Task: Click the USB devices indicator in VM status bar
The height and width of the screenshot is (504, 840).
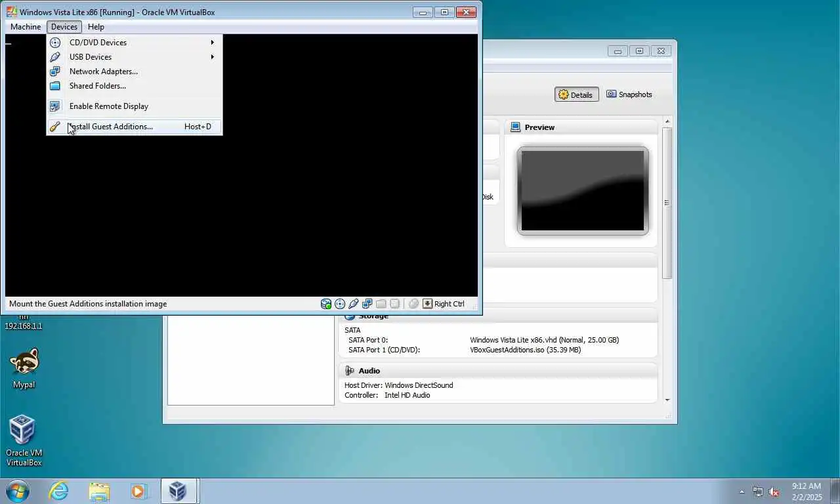Action: pos(354,304)
